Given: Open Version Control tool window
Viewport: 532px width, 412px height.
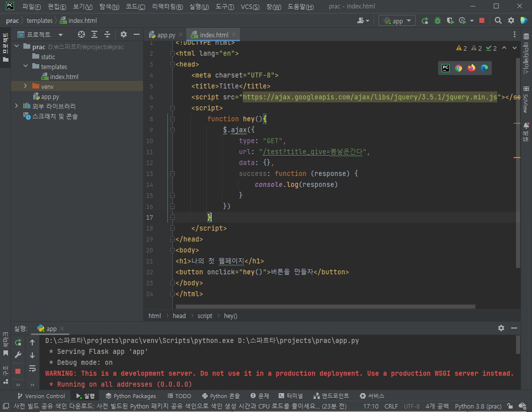Looking at the screenshot, I should [x=41, y=396].
